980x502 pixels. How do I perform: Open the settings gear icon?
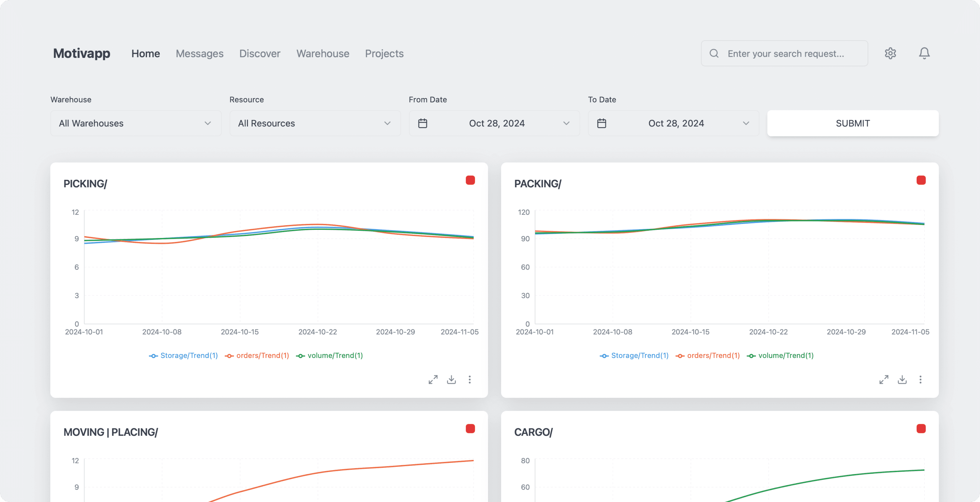[x=890, y=53]
